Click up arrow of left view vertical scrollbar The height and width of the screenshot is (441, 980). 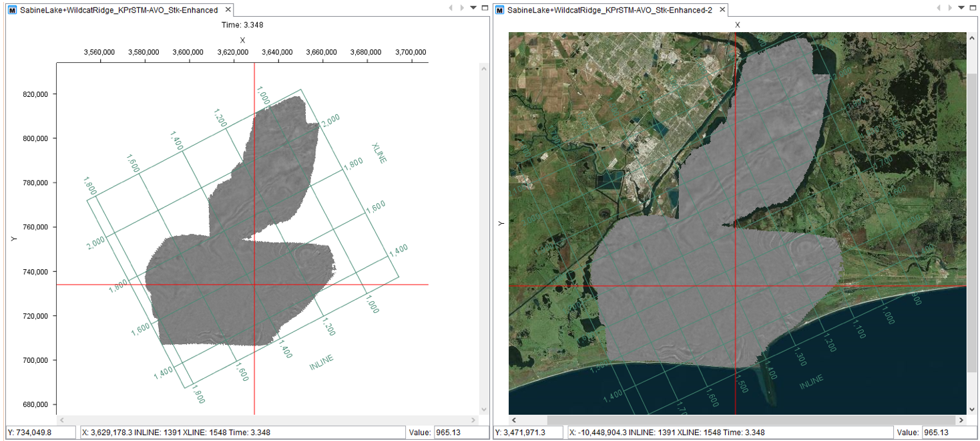(485, 68)
